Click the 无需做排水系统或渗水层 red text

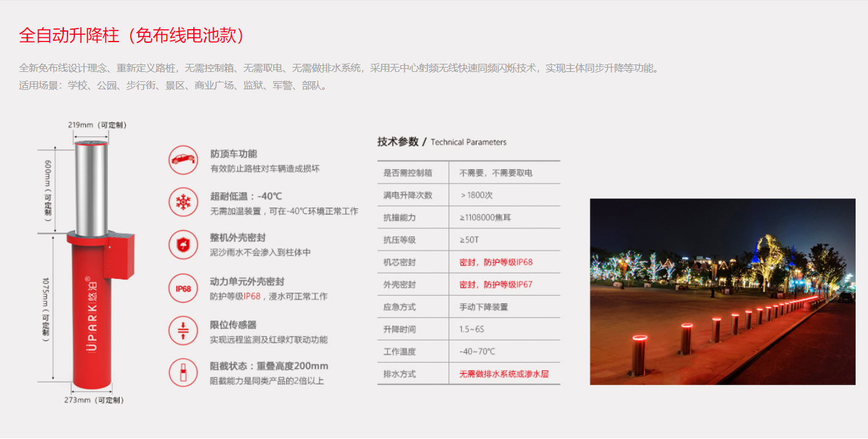504,374
